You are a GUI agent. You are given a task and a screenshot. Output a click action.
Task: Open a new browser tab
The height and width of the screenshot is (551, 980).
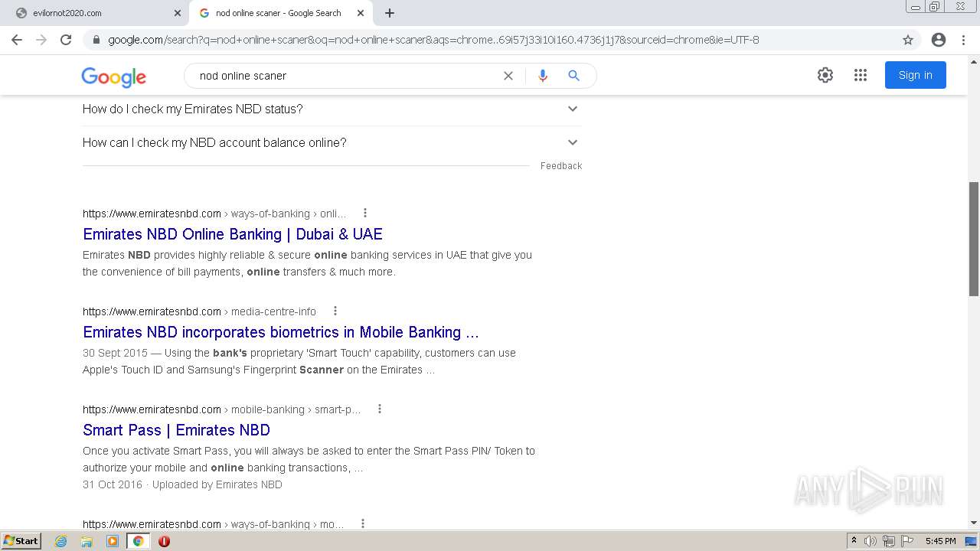(x=390, y=13)
